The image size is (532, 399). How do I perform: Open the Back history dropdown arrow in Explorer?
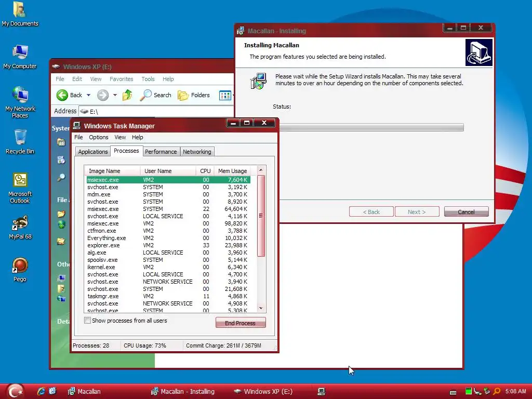(88, 95)
